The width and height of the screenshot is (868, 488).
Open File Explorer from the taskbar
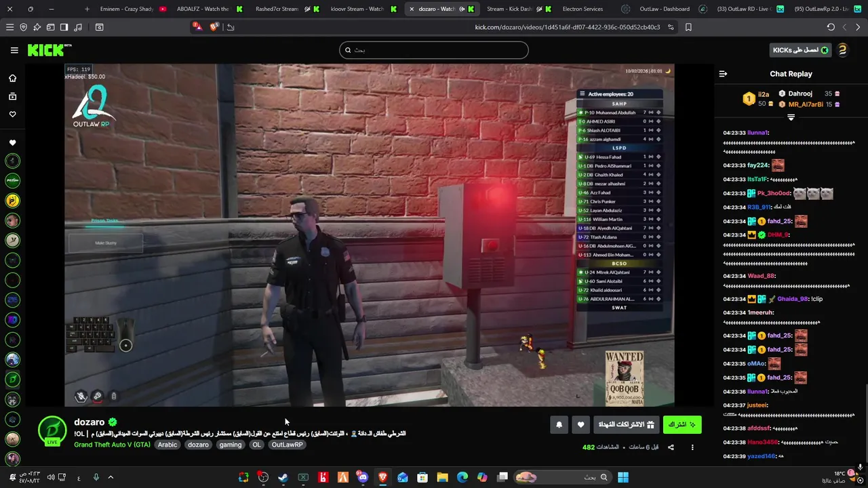pyautogui.click(x=442, y=477)
